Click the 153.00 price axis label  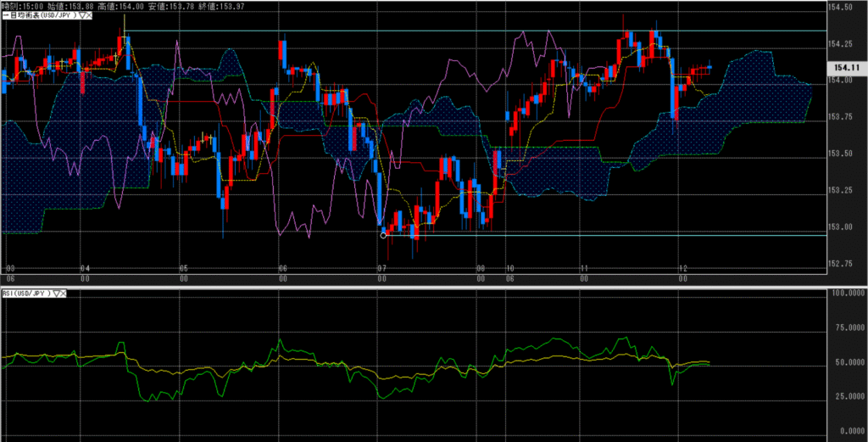[843, 227]
